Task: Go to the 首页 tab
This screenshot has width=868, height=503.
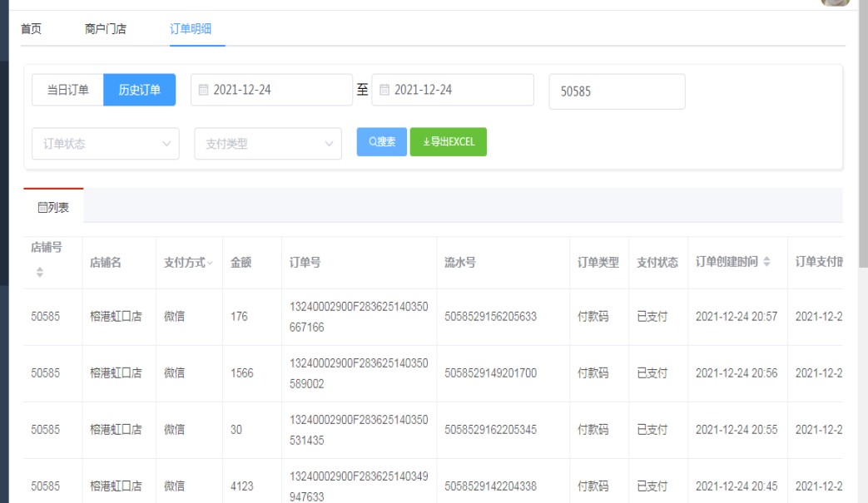Action: tap(32, 29)
